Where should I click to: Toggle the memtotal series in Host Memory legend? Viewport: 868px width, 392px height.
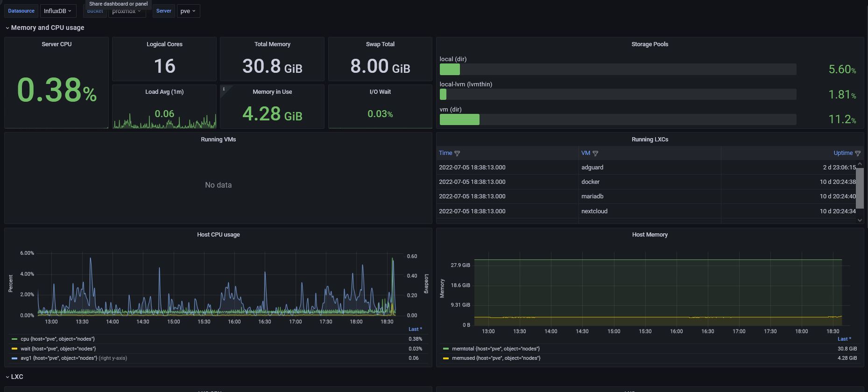point(495,349)
